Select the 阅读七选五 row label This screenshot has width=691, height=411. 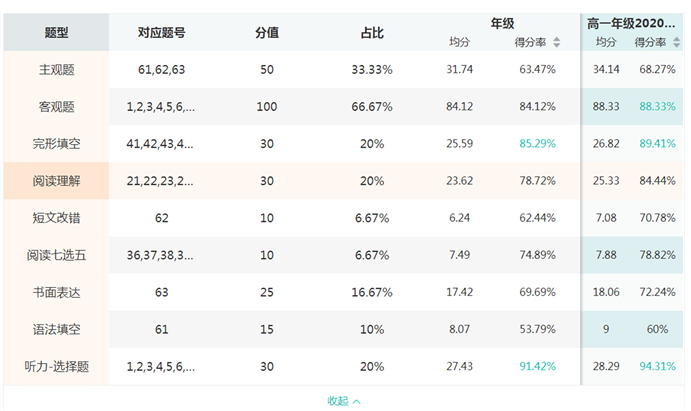tap(57, 255)
